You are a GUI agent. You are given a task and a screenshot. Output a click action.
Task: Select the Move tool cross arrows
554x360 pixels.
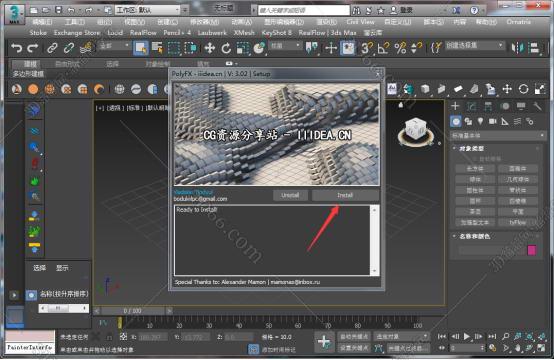(210, 48)
